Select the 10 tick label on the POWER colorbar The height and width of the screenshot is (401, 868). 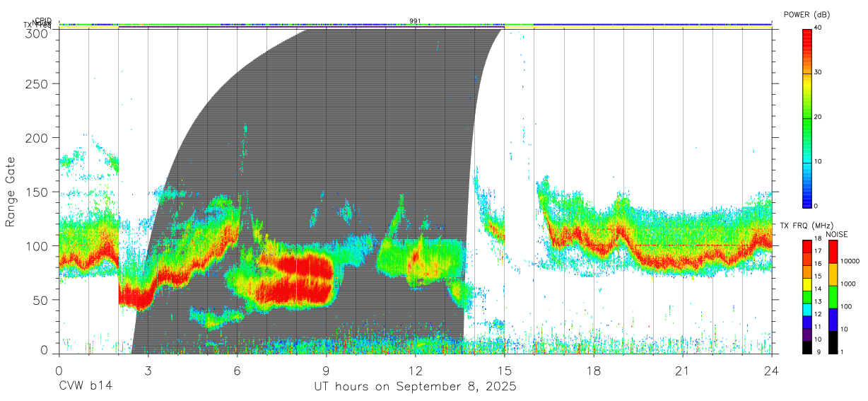(x=819, y=161)
